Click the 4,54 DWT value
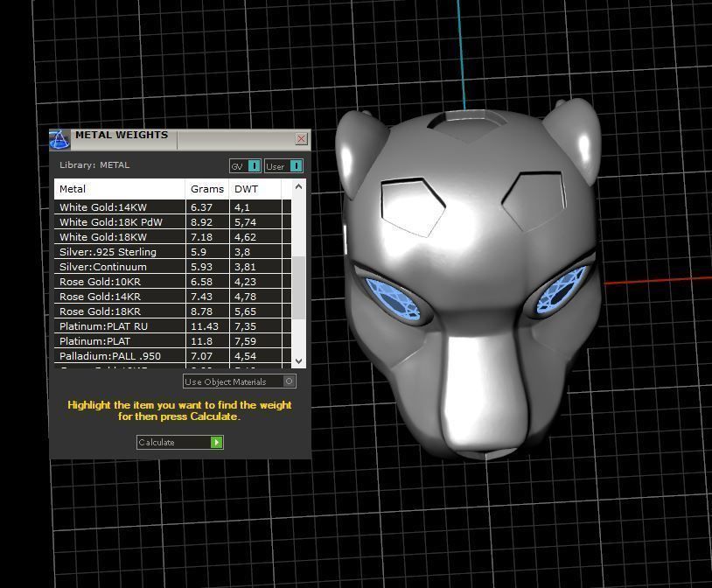This screenshot has width=712, height=588. coord(245,356)
